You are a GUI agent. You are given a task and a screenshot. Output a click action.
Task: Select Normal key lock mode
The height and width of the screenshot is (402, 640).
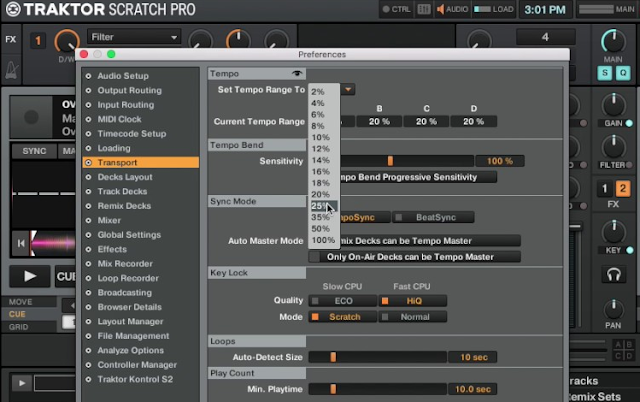(x=413, y=317)
